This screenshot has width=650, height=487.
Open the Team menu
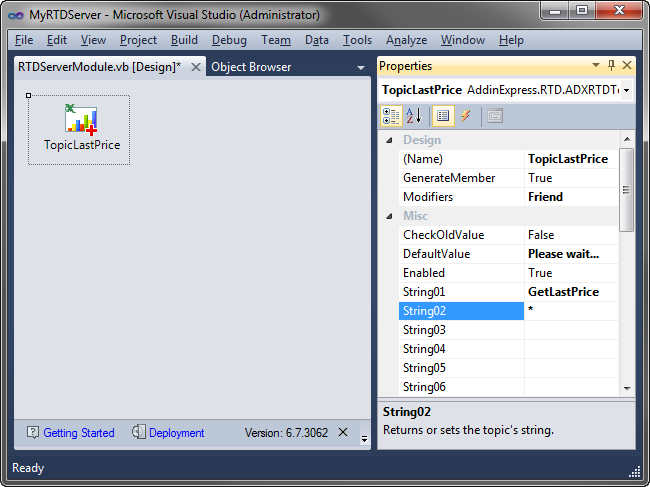coord(276,40)
